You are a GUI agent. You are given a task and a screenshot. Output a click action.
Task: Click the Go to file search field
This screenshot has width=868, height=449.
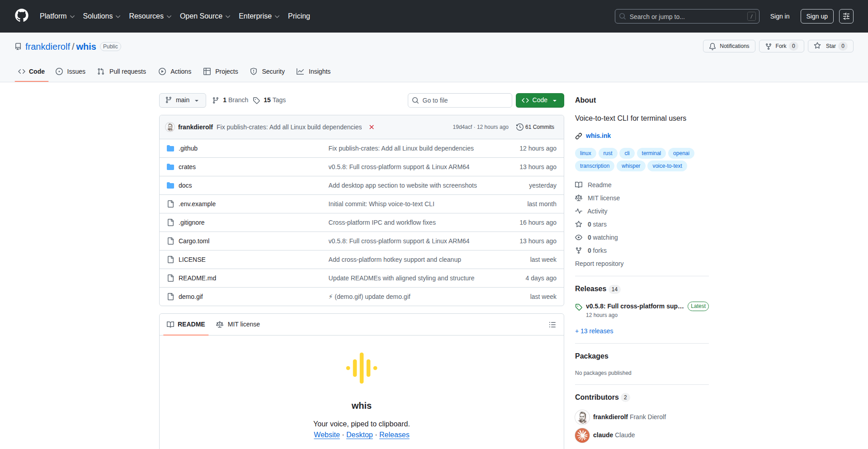coord(460,100)
